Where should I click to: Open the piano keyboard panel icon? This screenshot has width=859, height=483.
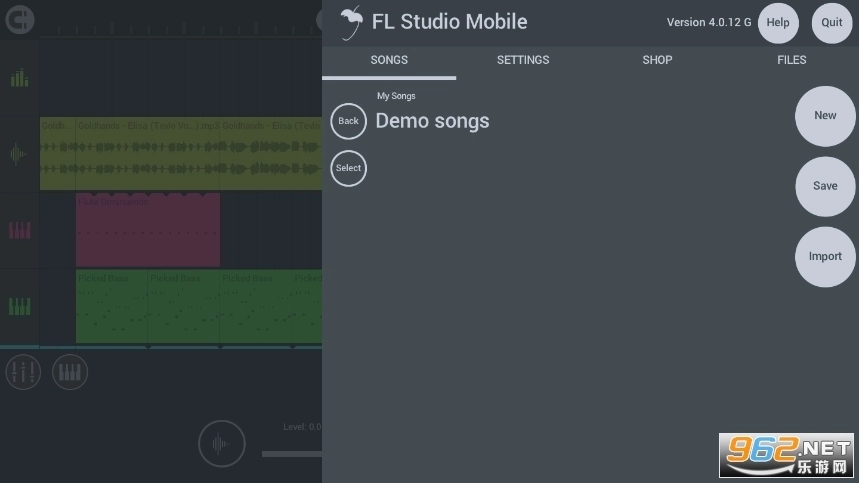point(70,373)
